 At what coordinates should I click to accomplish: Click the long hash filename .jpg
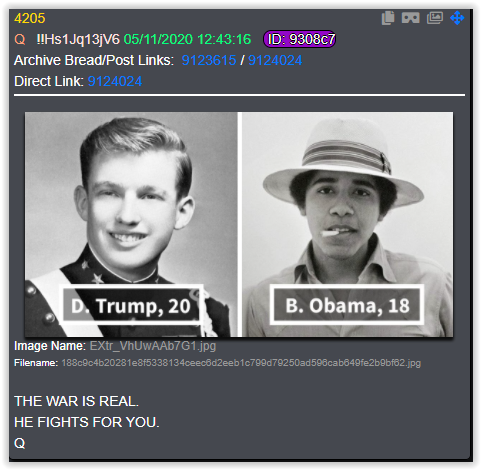pyautogui.click(x=241, y=363)
